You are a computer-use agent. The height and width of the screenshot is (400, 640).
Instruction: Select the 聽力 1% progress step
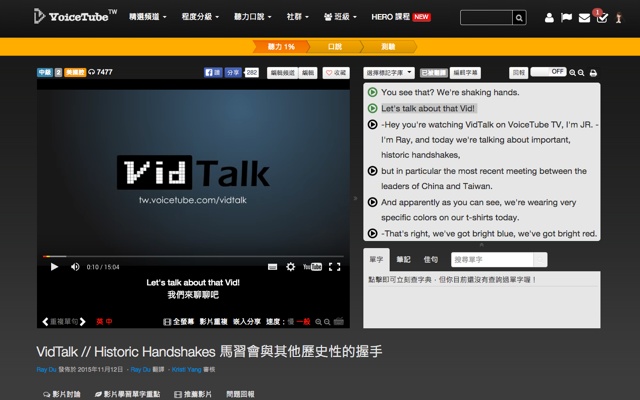click(x=281, y=47)
